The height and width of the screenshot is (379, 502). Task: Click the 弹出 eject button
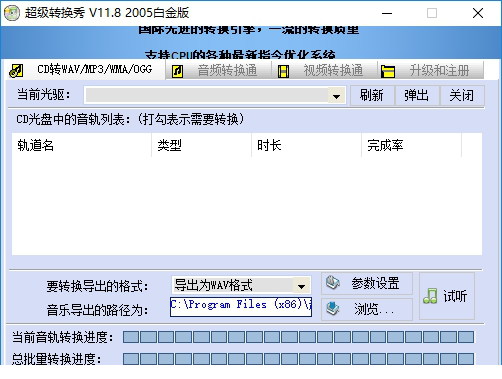coord(417,95)
